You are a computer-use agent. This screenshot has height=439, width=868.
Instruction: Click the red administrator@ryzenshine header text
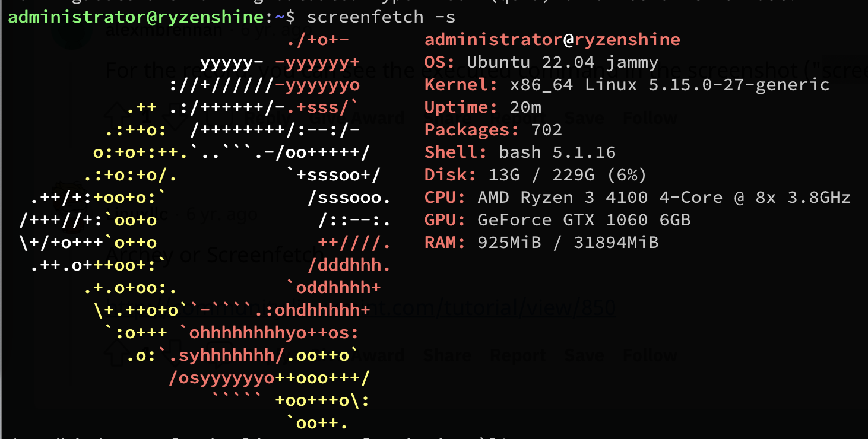click(x=552, y=40)
